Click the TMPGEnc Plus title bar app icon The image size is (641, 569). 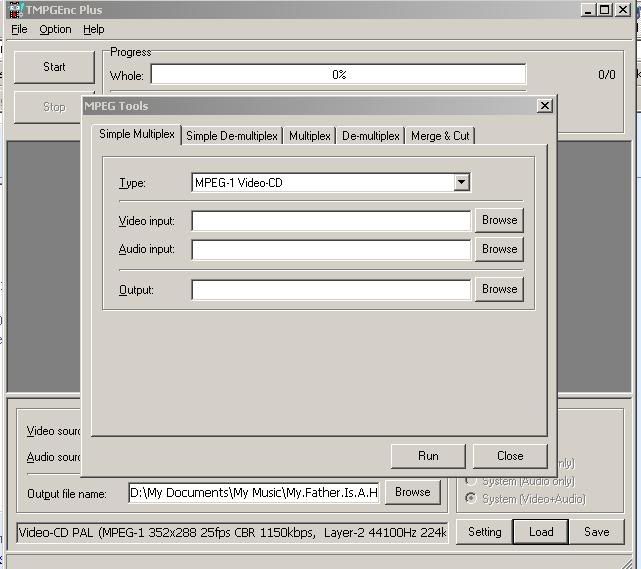pyautogui.click(x=15, y=10)
